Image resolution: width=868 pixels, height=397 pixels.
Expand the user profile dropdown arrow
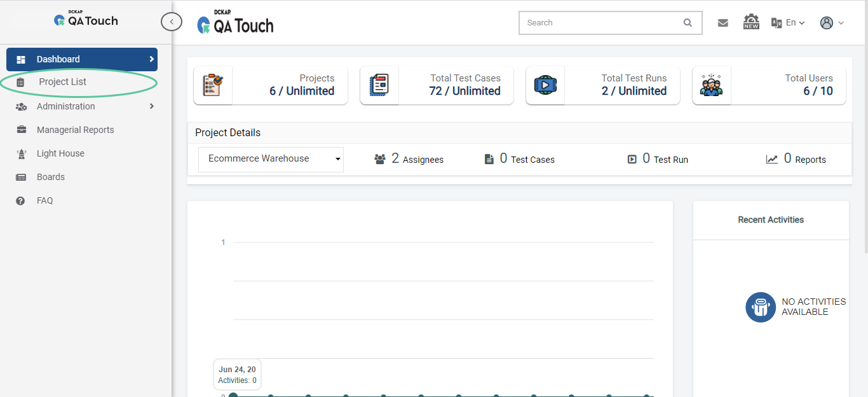click(841, 24)
